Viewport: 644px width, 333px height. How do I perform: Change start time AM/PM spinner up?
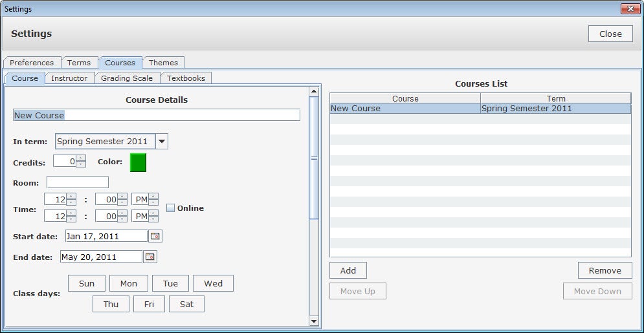pyautogui.click(x=153, y=197)
